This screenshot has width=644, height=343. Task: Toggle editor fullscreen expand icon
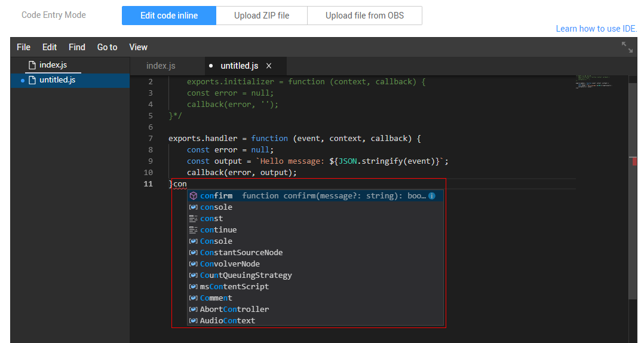(627, 47)
